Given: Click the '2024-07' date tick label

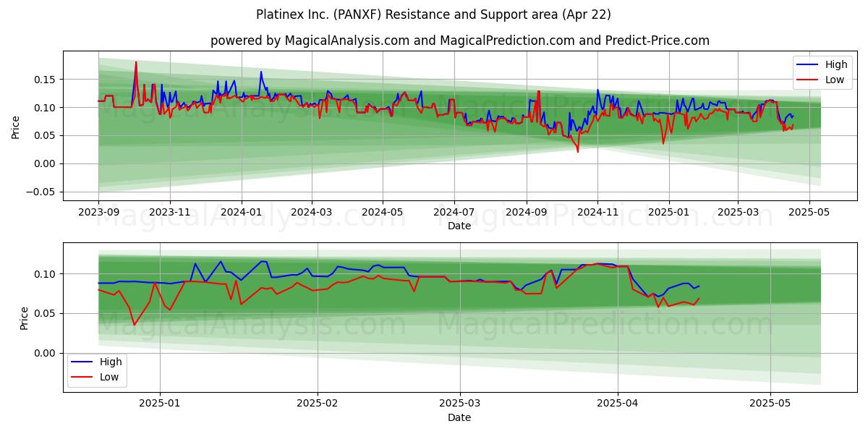Looking at the screenshot, I should (454, 212).
